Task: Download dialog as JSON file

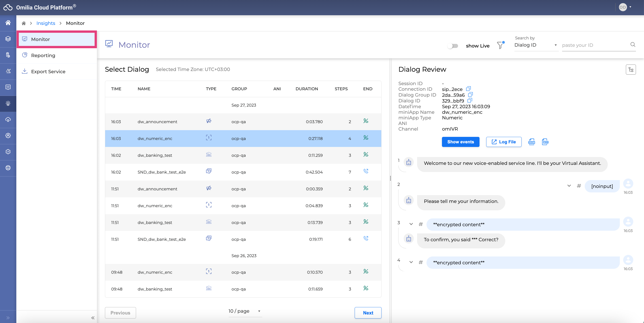Action: [531, 142]
